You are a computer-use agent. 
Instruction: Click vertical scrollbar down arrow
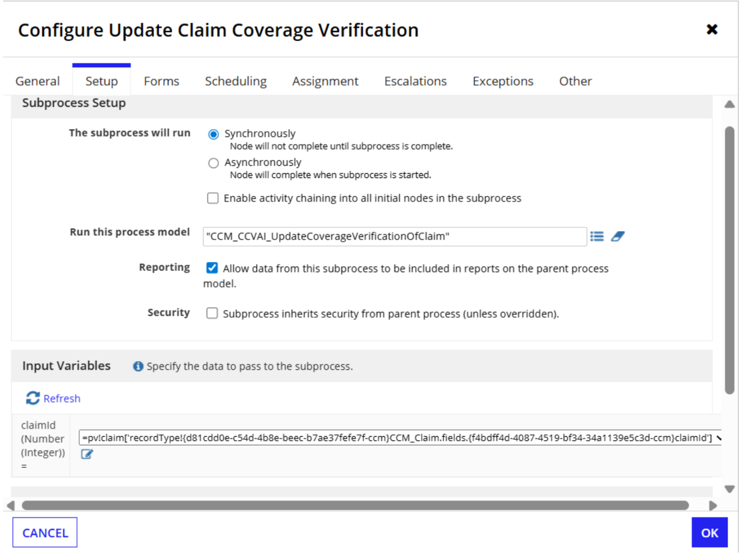pyautogui.click(x=730, y=489)
